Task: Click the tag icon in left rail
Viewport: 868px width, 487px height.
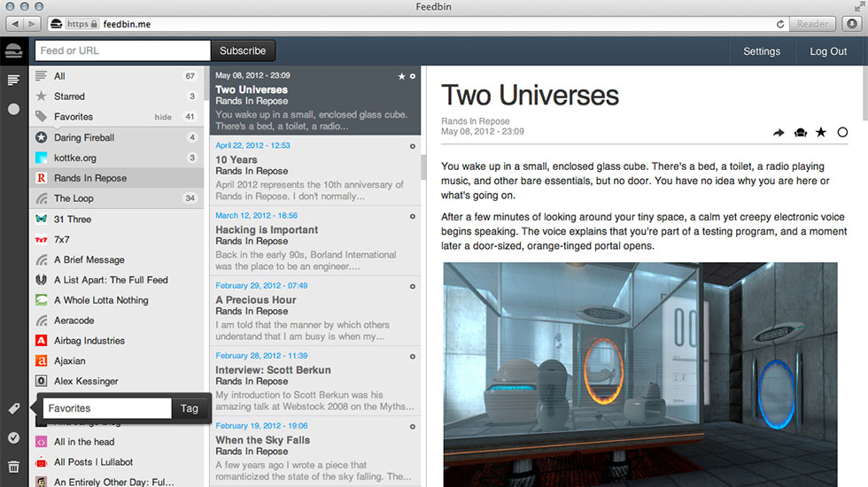Action: [x=14, y=408]
